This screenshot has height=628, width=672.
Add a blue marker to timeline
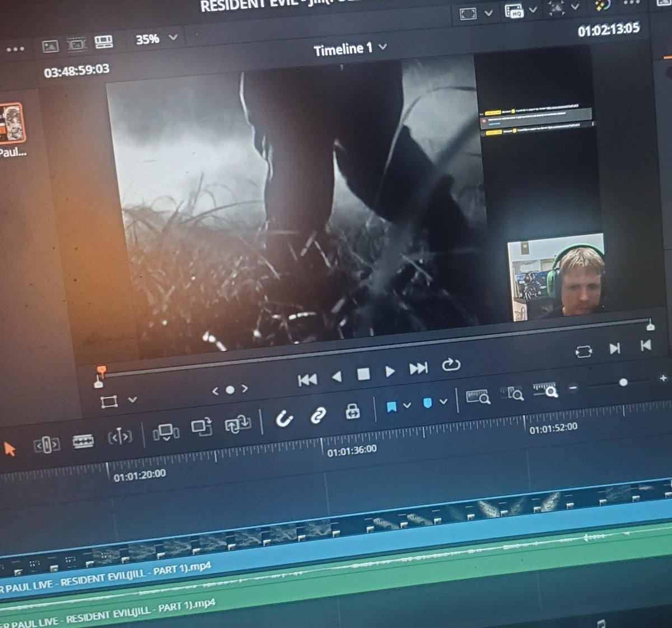pos(427,403)
